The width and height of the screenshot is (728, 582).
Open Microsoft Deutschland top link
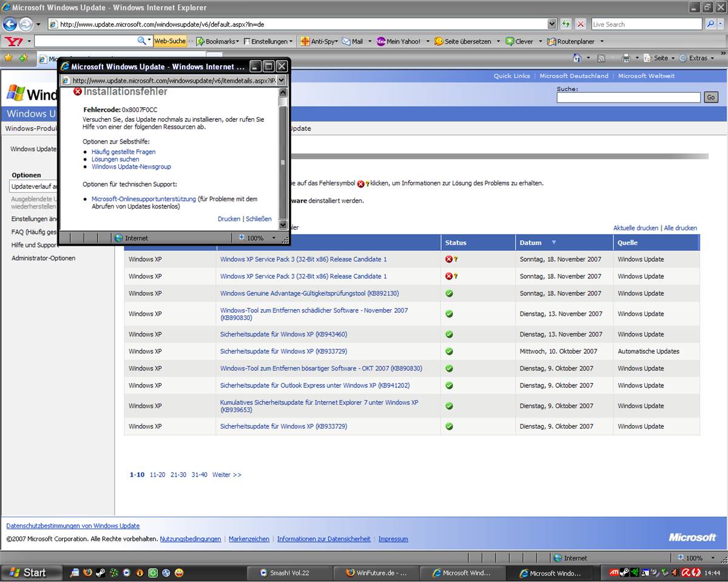click(x=573, y=76)
